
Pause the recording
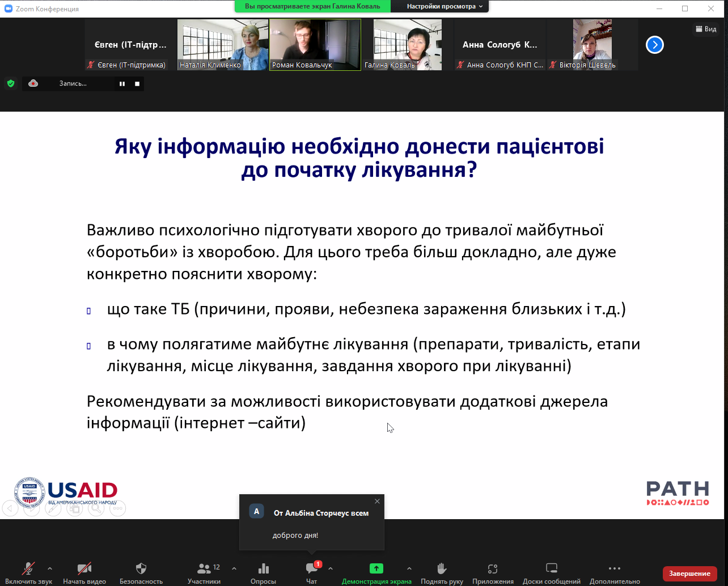coord(122,84)
